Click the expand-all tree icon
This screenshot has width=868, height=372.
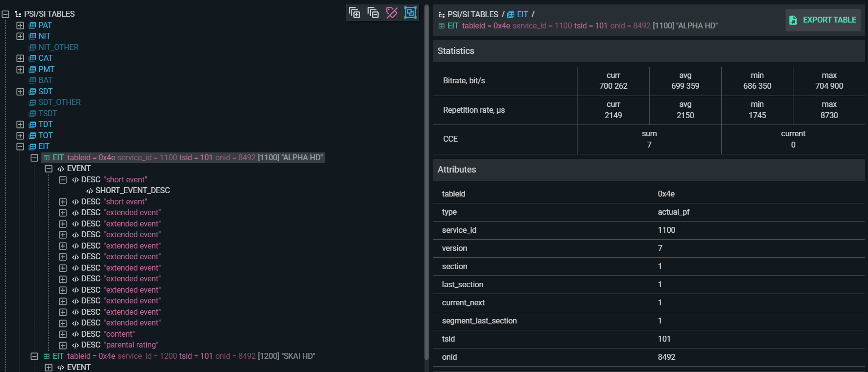(x=354, y=13)
